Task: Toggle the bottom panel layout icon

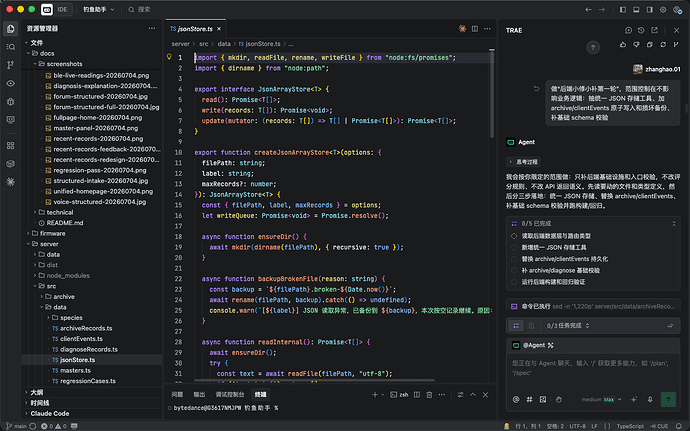Action: [x=636, y=9]
